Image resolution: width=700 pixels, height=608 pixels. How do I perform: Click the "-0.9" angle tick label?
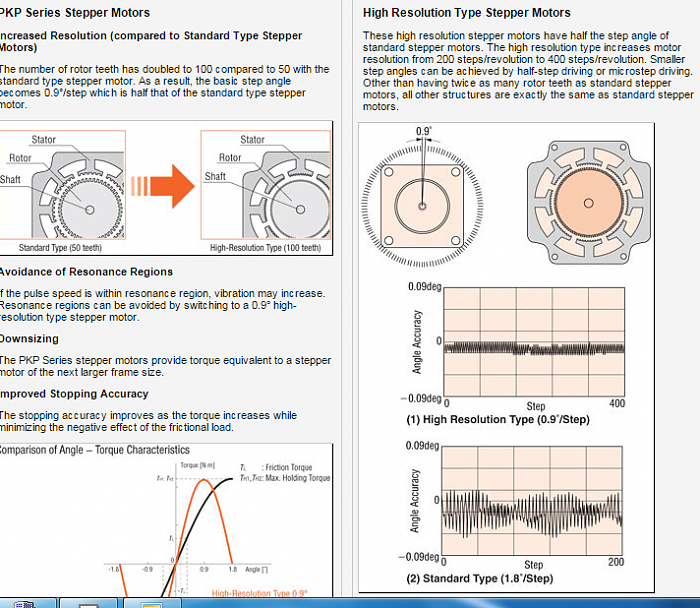click(x=147, y=570)
